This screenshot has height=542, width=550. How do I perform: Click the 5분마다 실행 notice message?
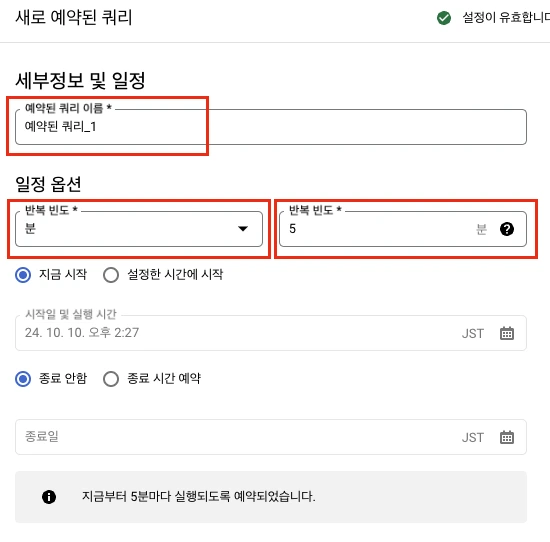pos(199,496)
